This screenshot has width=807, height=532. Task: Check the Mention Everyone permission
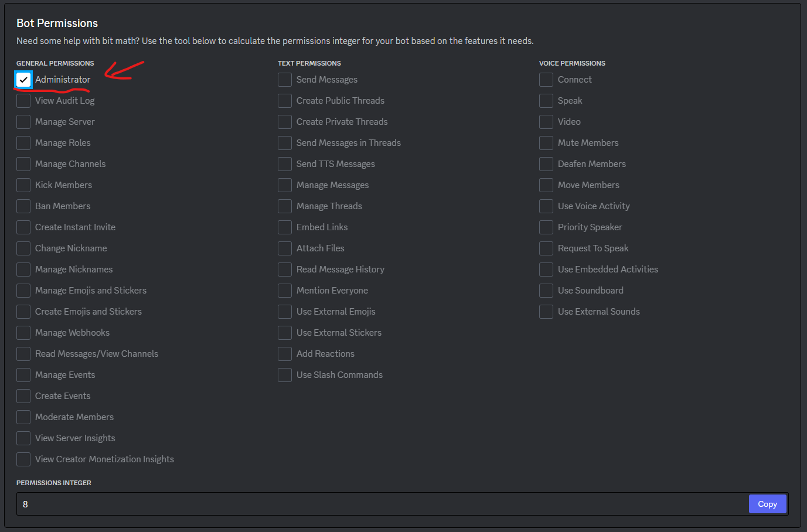pos(285,290)
